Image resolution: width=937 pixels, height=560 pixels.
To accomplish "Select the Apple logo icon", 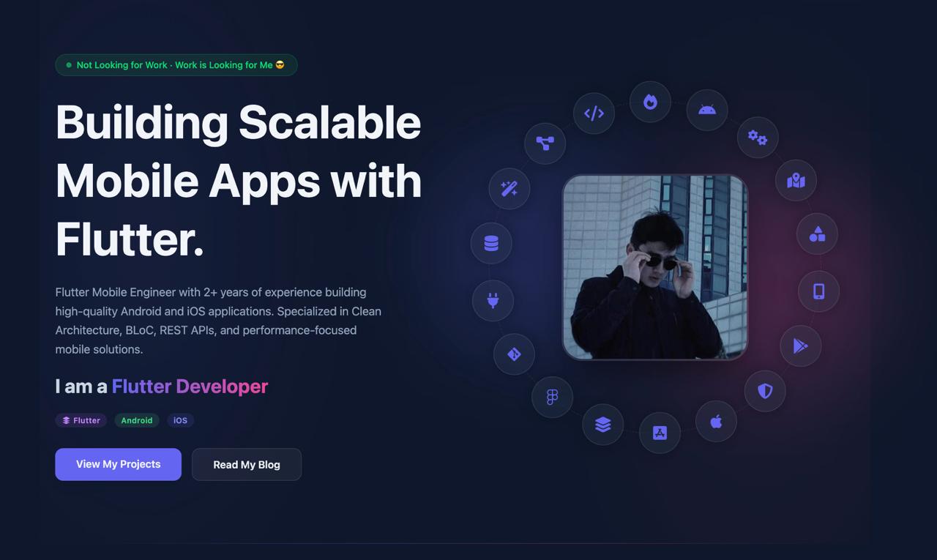I will click(716, 421).
